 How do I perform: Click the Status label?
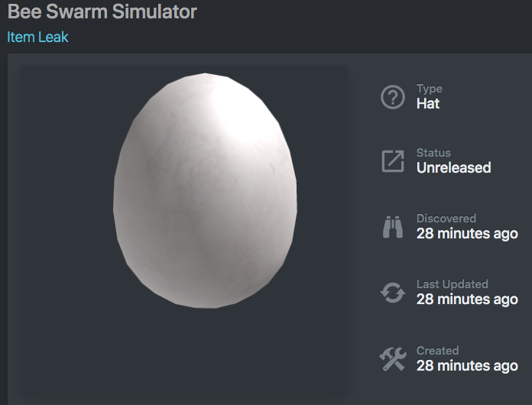pyautogui.click(x=433, y=153)
